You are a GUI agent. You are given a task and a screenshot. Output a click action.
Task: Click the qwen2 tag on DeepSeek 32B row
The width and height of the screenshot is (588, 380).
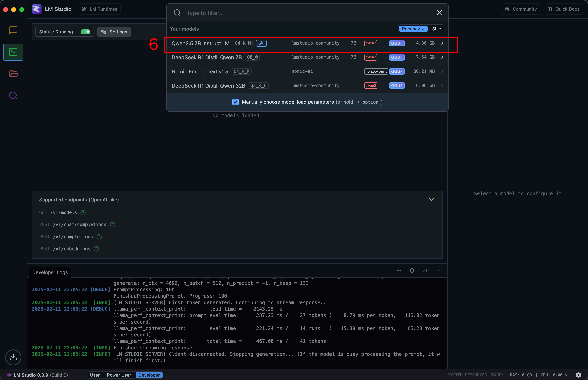[x=370, y=85]
